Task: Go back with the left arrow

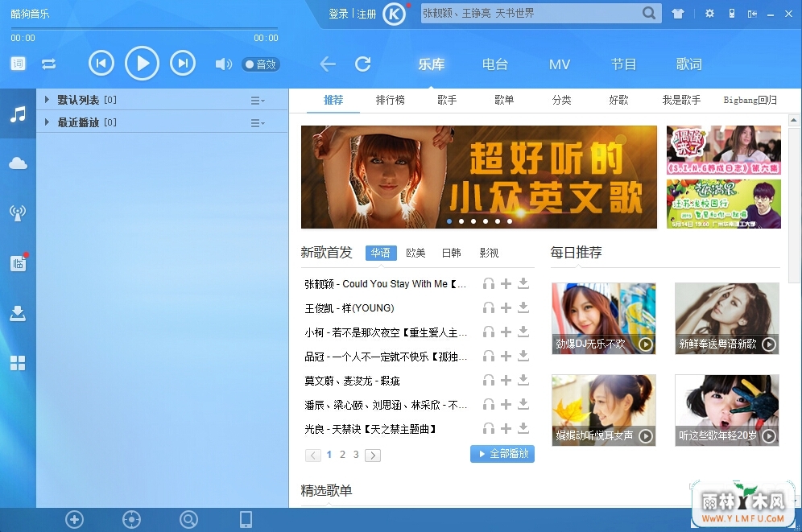Action: click(328, 64)
